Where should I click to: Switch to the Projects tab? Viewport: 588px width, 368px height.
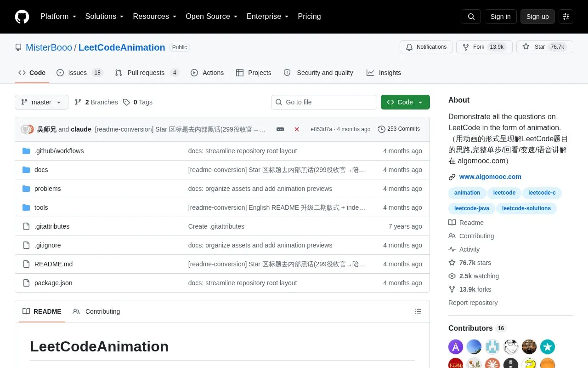tap(254, 73)
